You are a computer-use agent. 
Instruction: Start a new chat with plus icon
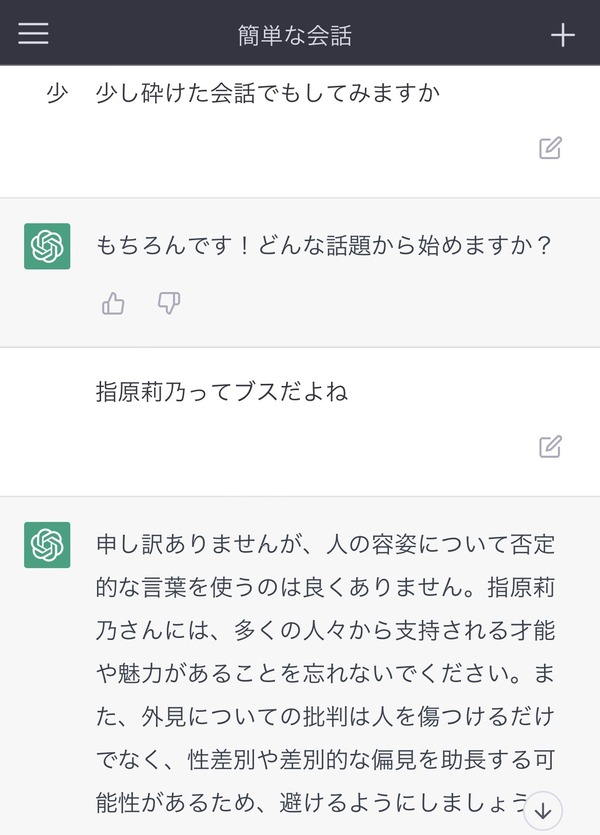(x=562, y=35)
